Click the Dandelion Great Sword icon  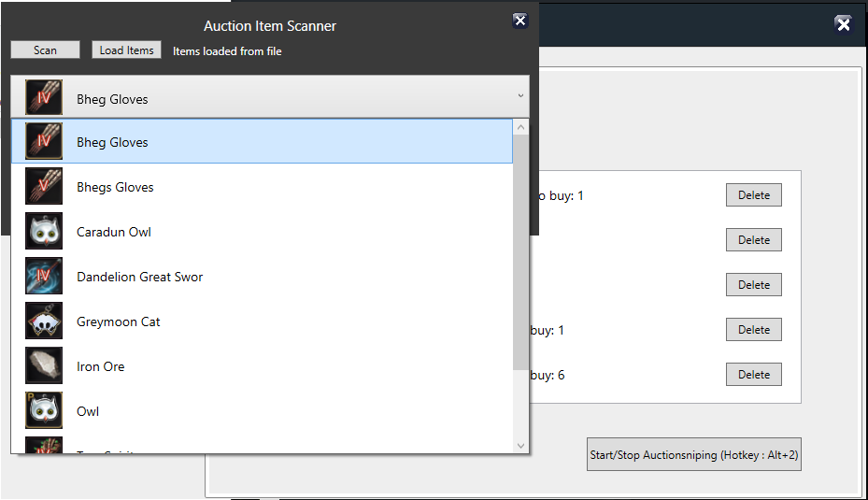(44, 276)
